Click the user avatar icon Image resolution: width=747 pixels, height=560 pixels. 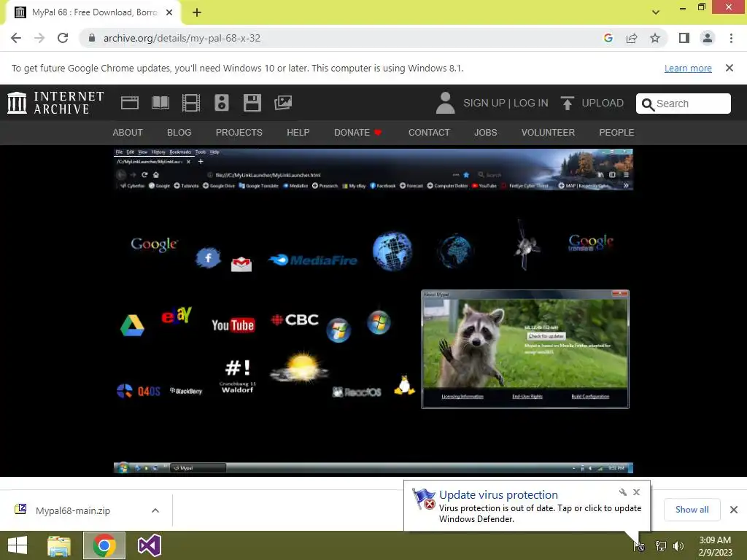point(446,103)
